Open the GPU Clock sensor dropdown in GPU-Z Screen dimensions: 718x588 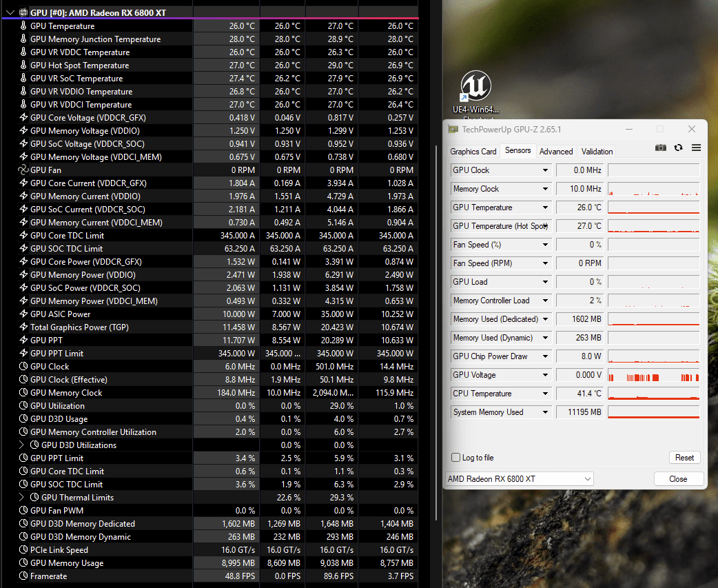[545, 170]
